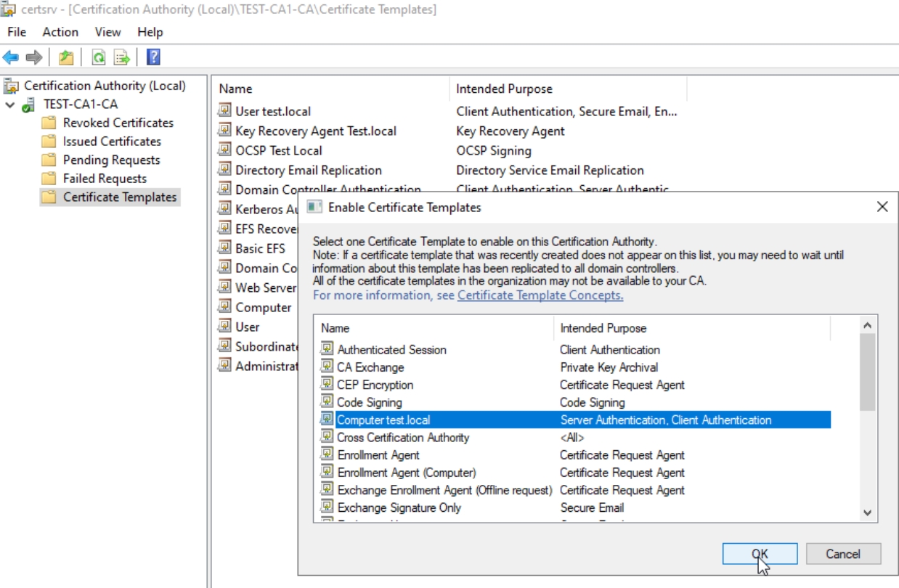Click the CA Exchange certificate icon
Viewport: 899px width, 588px height.
pyautogui.click(x=328, y=367)
